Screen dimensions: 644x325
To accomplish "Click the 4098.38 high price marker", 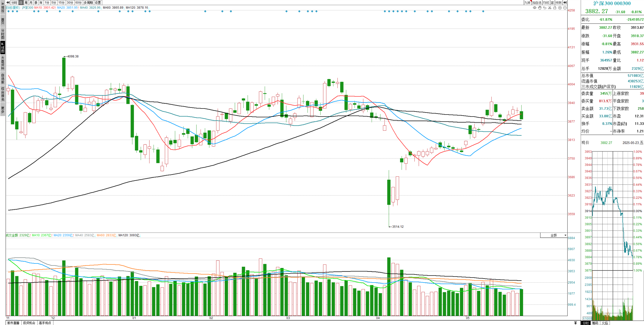I will (73, 56).
